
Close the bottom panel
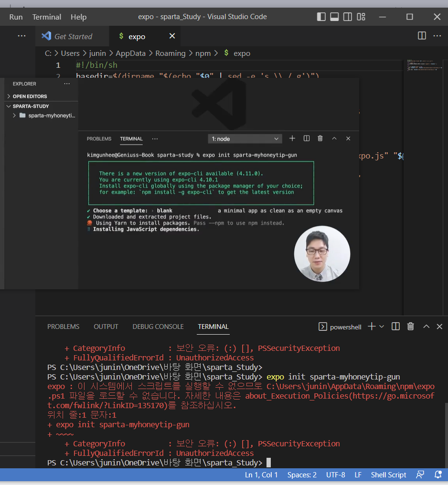pyautogui.click(x=439, y=327)
